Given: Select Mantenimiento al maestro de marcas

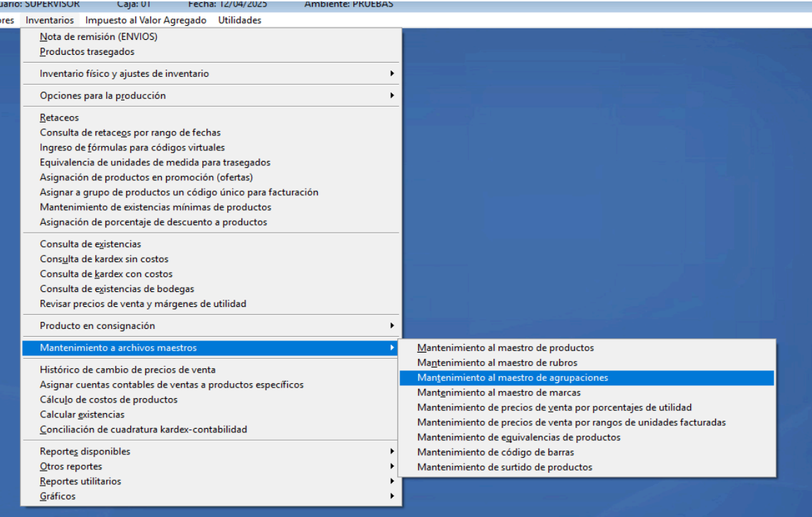Looking at the screenshot, I should [499, 392].
